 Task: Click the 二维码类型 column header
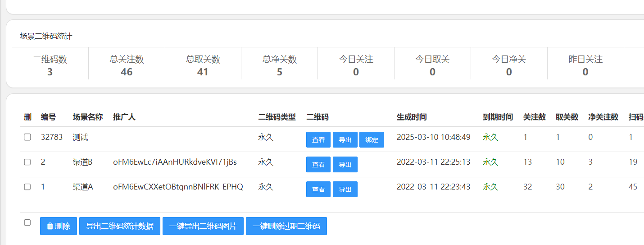277,117
